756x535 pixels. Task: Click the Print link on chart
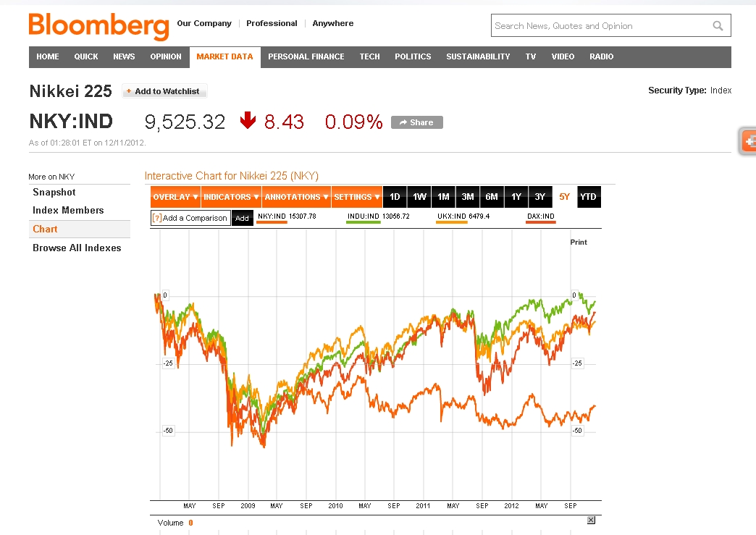click(579, 242)
